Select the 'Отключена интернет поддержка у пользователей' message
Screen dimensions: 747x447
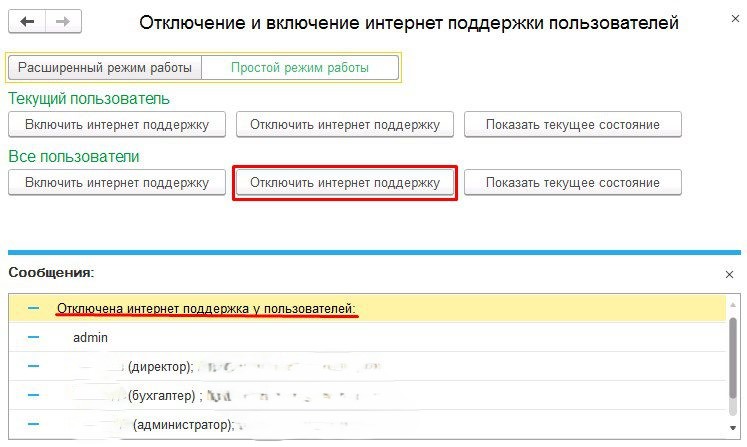click(x=206, y=309)
